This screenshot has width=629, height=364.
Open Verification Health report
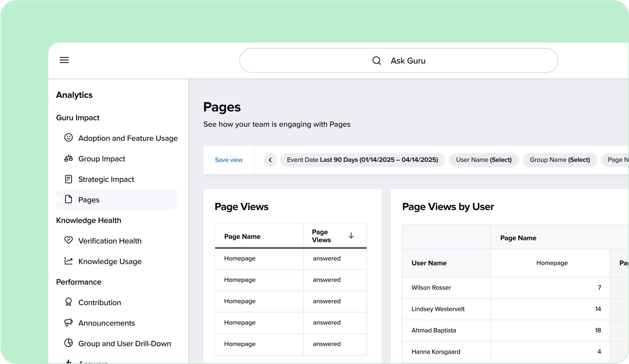[110, 241]
